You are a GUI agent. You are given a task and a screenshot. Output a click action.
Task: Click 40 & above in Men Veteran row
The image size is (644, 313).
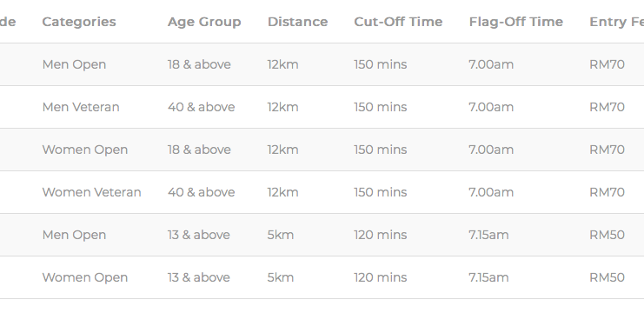[202, 107]
